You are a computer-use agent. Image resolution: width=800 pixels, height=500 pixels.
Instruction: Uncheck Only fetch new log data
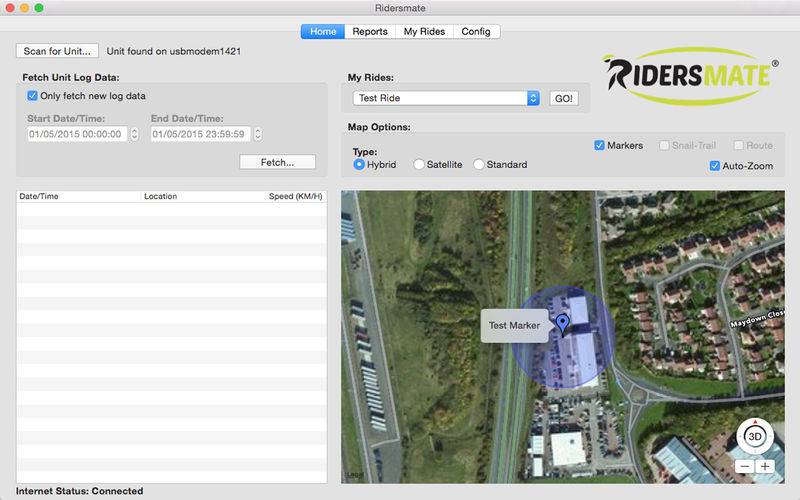click(32, 96)
